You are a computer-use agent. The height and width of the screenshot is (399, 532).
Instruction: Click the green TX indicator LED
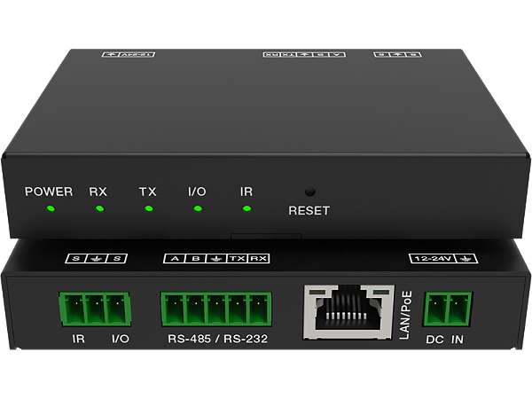coord(148,209)
